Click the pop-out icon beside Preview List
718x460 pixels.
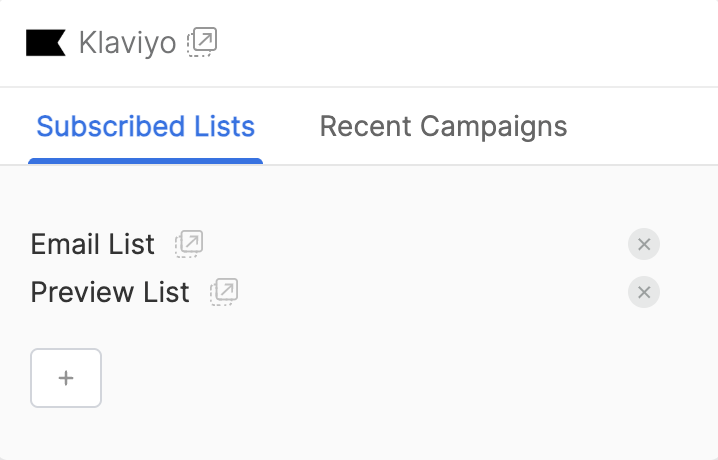point(224,292)
